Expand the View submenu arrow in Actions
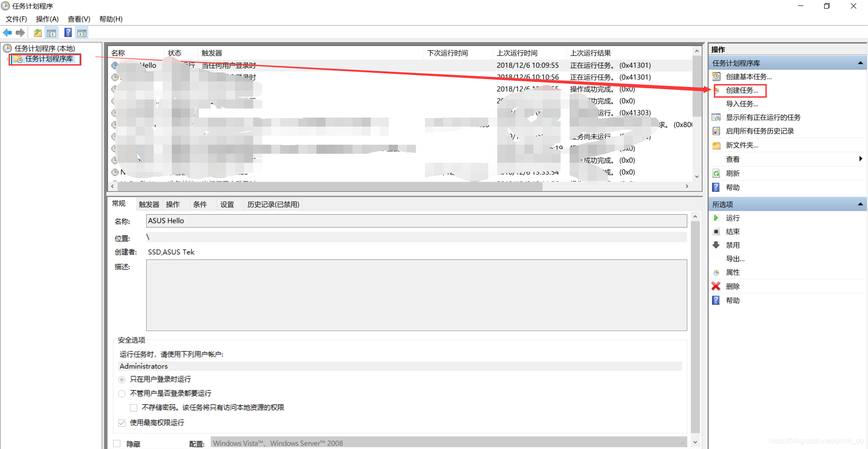 pos(861,159)
